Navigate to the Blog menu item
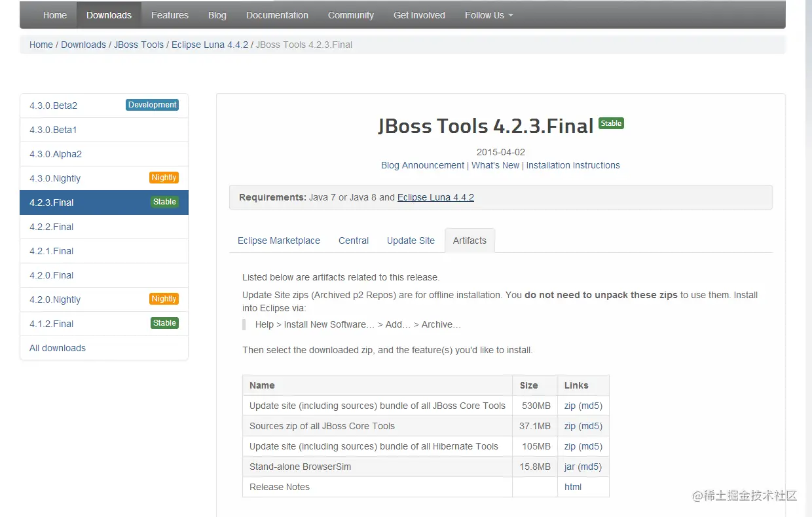Image resolution: width=812 pixels, height=517 pixels. [x=217, y=14]
